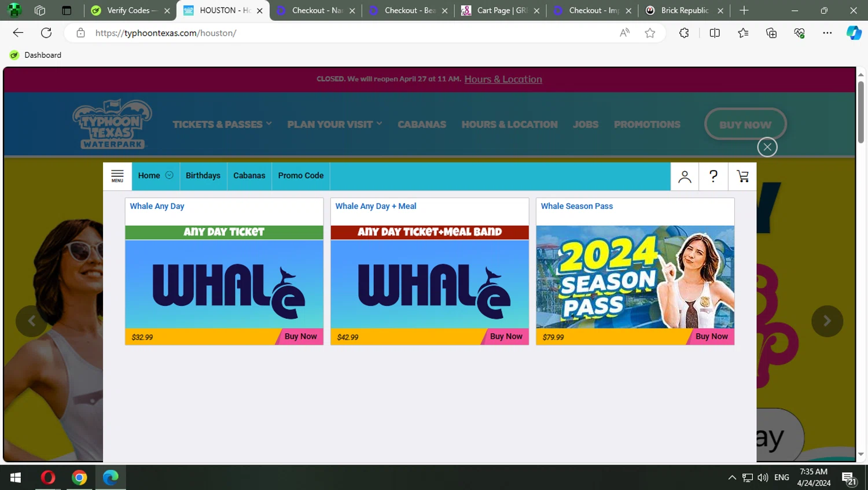Click the question mark help icon
The width and height of the screenshot is (868, 490).
click(x=713, y=176)
